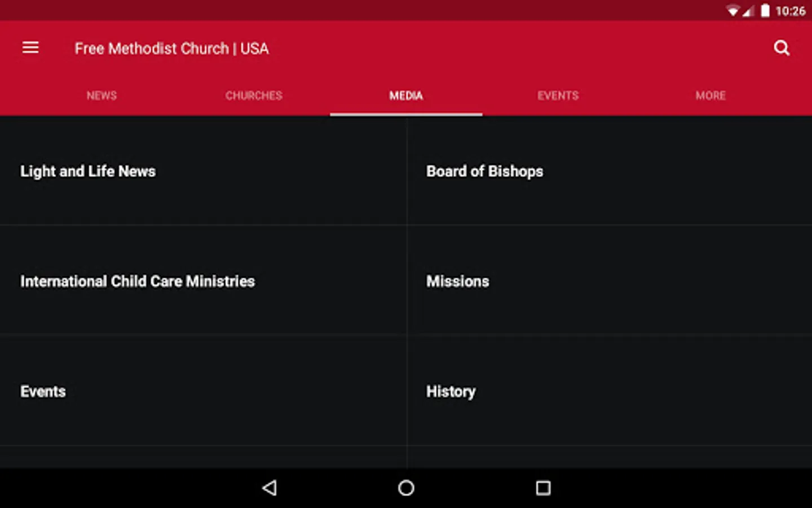
Task: Switch to the Churches tab
Action: coord(254,95)
